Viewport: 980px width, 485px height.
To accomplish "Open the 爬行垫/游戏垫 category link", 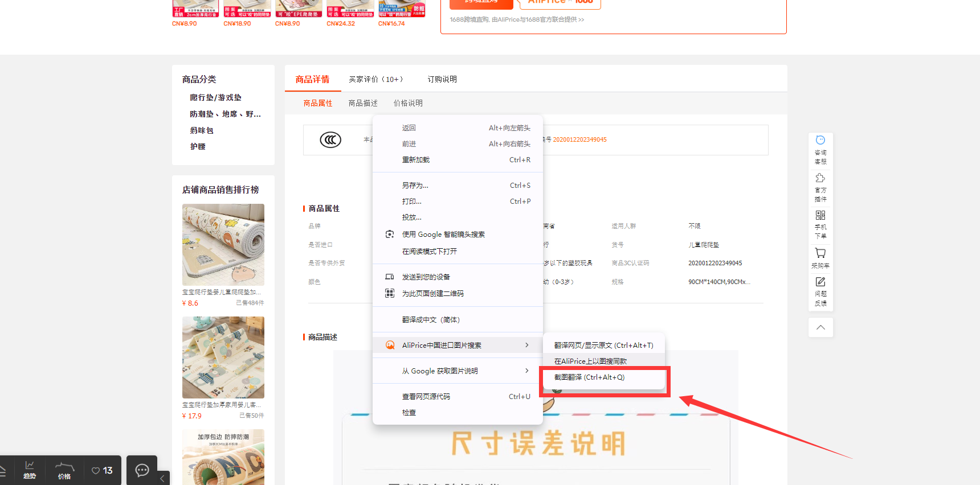I will point(216,97).
